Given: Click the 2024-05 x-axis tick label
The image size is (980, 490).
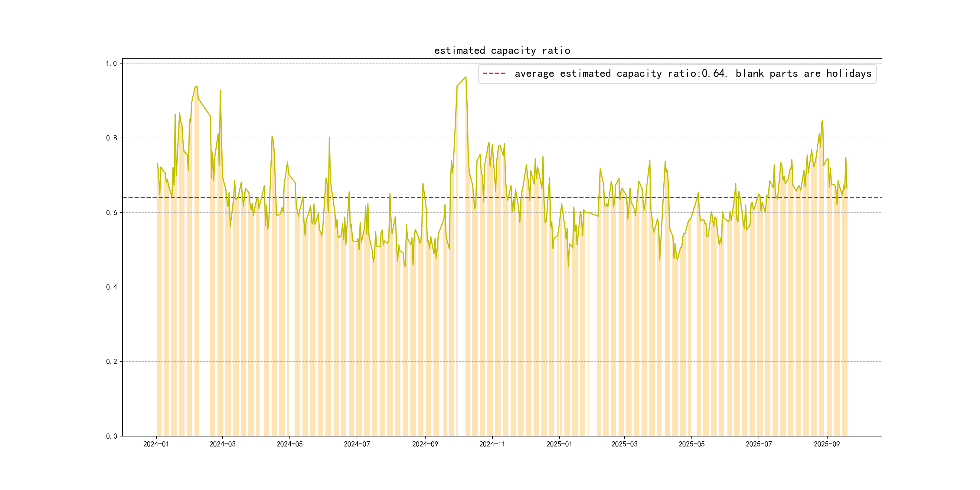Looking at the screenshot, I should (289, 444).
